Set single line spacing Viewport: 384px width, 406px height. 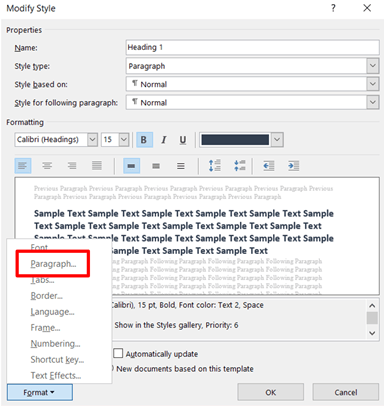131,166
